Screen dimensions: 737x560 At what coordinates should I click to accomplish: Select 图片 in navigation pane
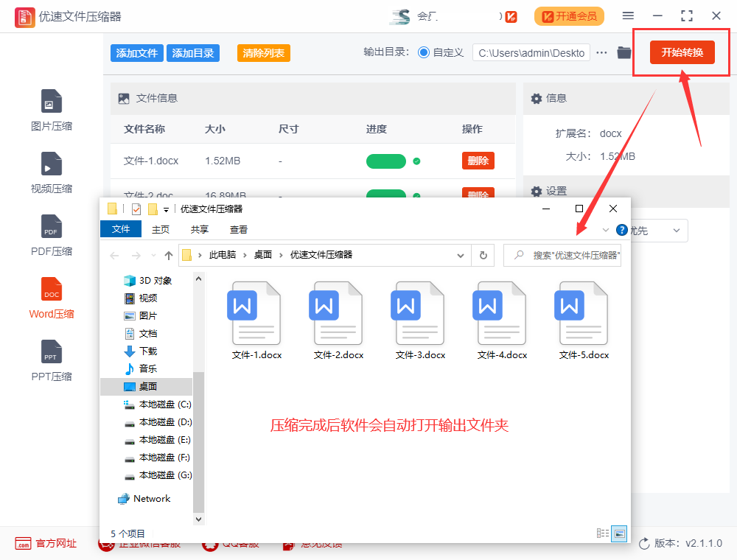pyautogui.click(x=141, y=315)
